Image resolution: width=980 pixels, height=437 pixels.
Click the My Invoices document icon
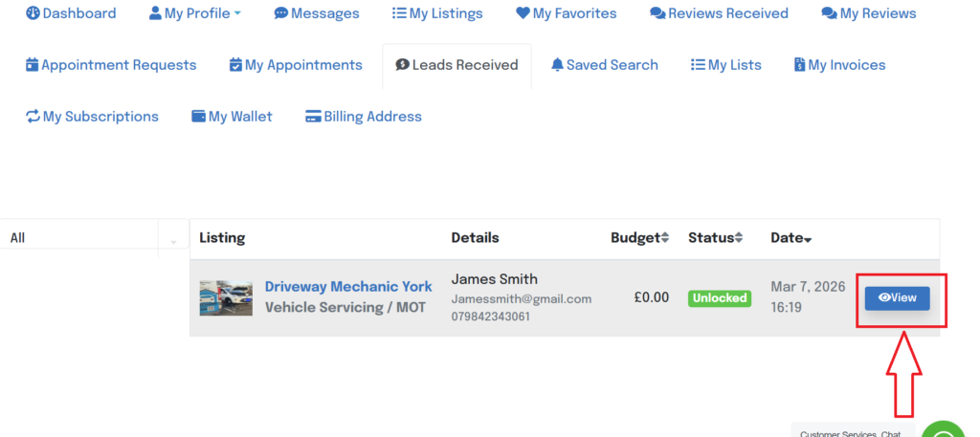[799, 65]
